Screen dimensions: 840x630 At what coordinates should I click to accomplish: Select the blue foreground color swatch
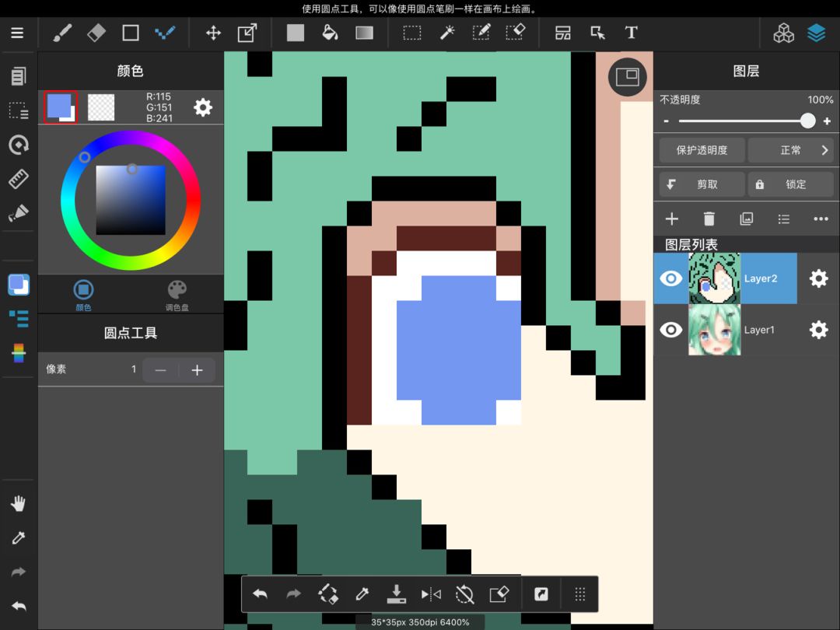click(61, 107)
